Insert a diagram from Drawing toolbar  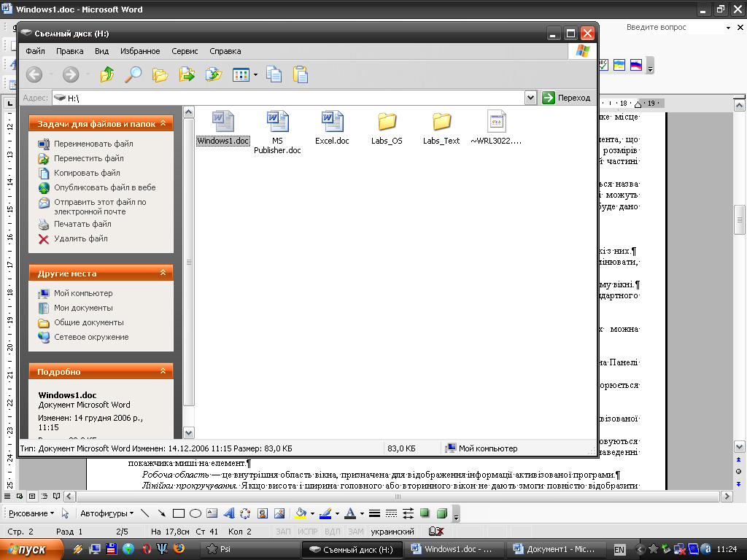pos(245,513)
